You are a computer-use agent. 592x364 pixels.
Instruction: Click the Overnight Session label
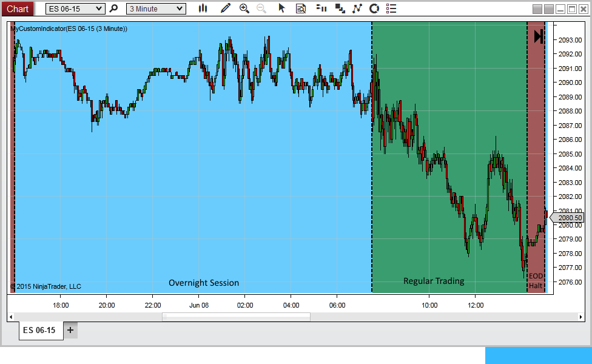pyautogui.click(x=204, y=283)
